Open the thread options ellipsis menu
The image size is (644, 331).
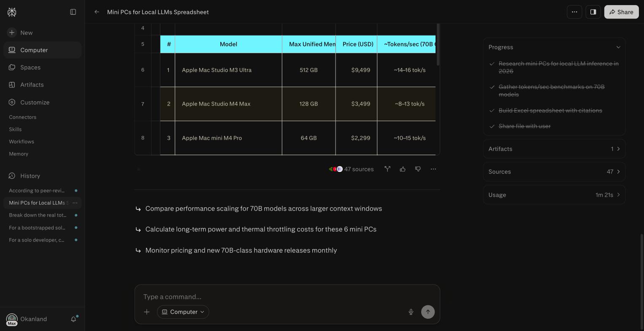[574, 12]
